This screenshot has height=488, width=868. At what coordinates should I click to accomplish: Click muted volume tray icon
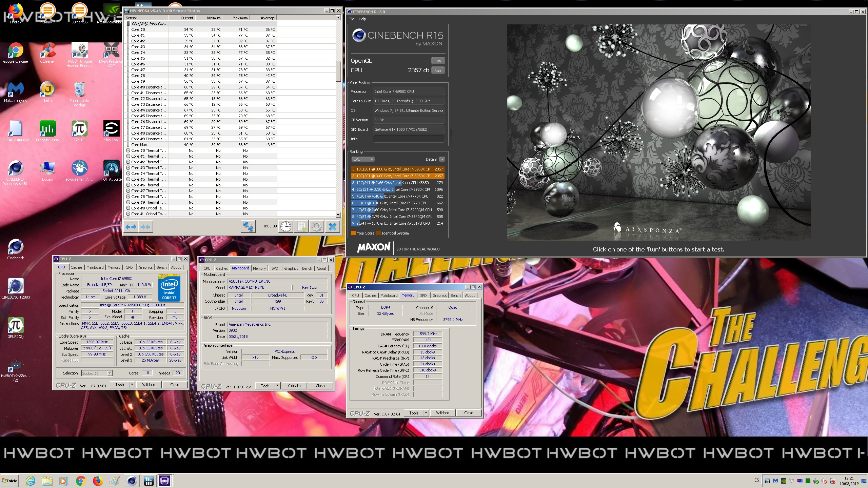(824, 481)
